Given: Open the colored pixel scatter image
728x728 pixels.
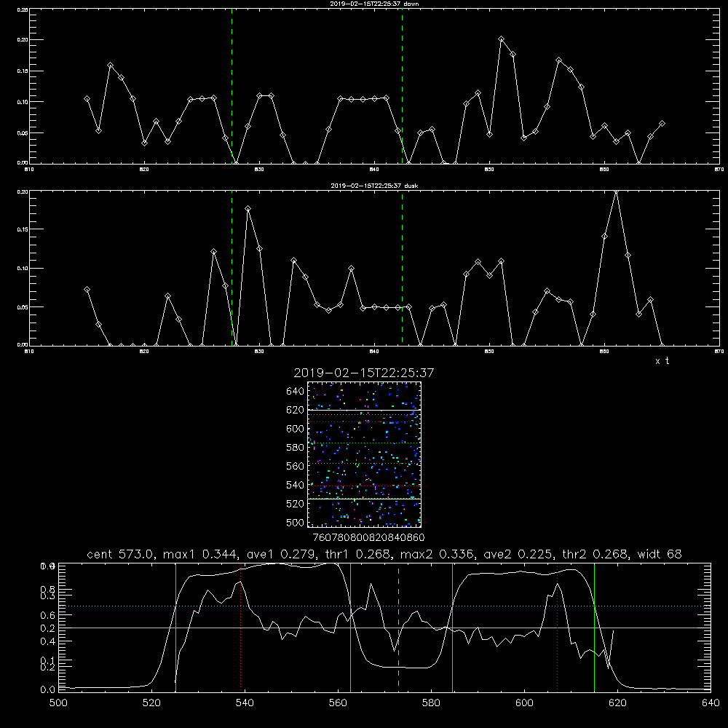Looking at the screenshot, I should click(x=364, y=454).
